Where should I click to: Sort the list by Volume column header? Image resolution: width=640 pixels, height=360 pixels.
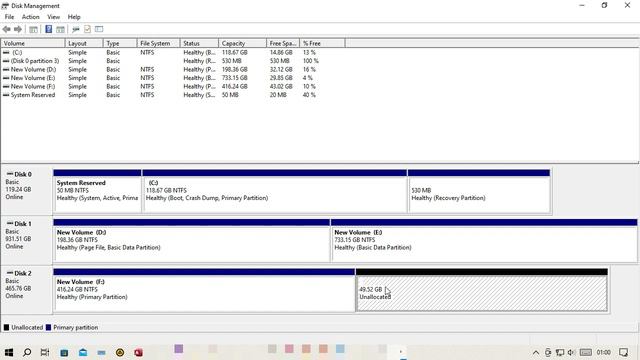pos(33,43)
